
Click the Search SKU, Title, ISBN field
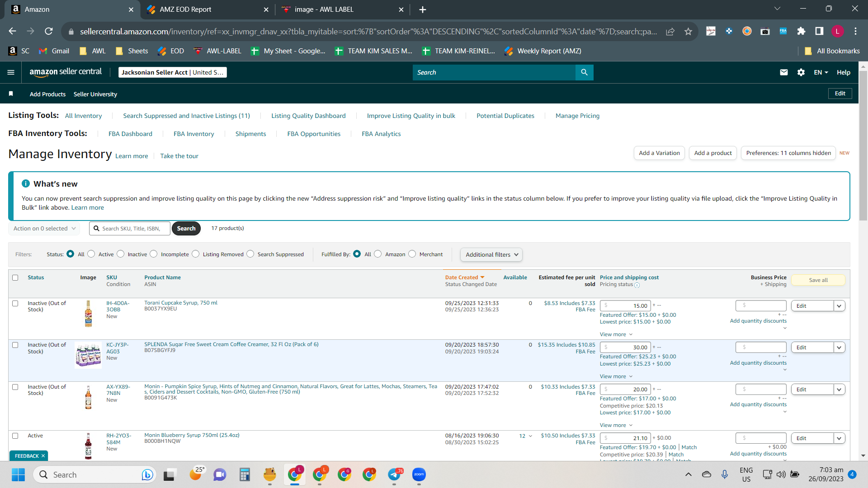130,229
